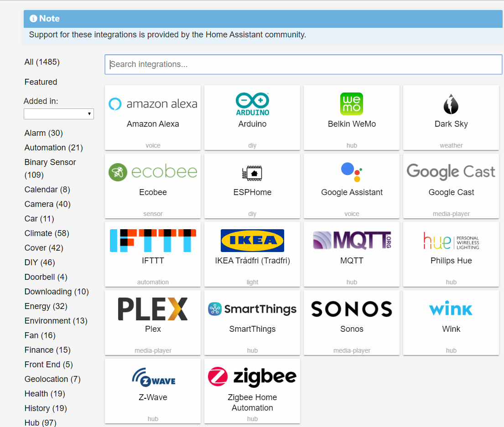Click the light tag under IKEA Trådfri

tap(252, 282)
